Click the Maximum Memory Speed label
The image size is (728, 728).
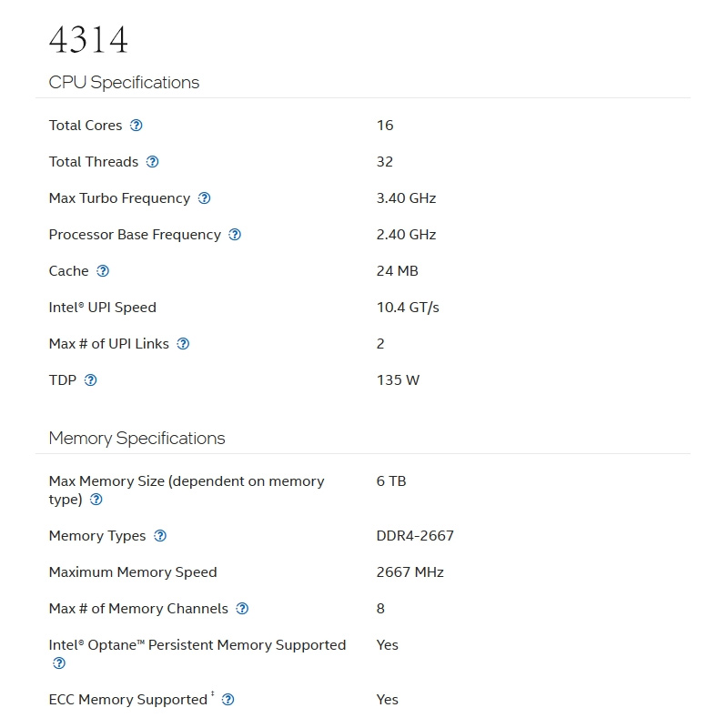coord(133,572)
